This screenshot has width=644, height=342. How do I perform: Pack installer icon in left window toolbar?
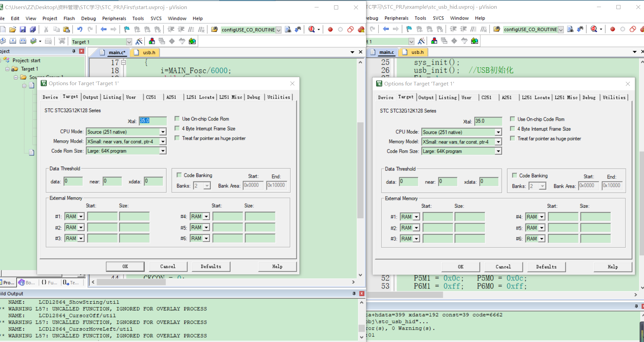[192, 41]
